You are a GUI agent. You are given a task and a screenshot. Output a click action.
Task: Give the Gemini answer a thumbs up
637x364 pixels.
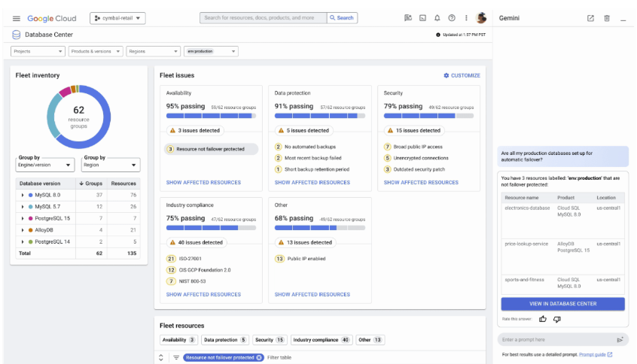point(542,319)
